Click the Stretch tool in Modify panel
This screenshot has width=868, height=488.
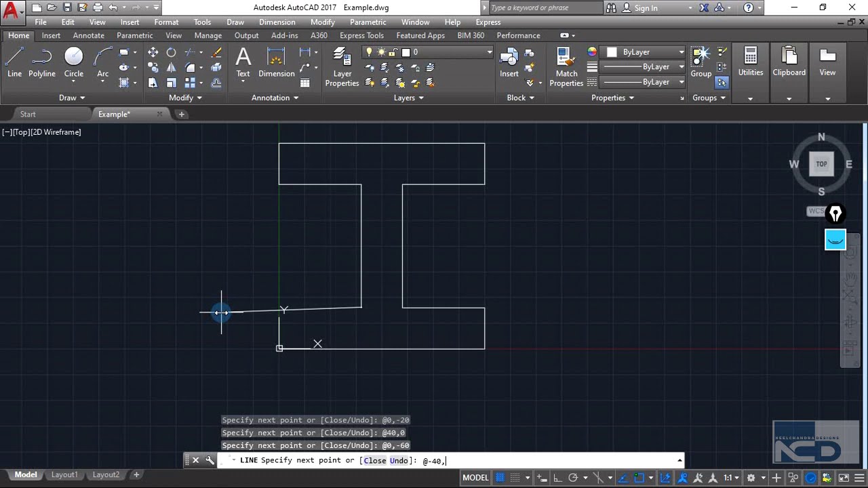(x=153, y=83)
